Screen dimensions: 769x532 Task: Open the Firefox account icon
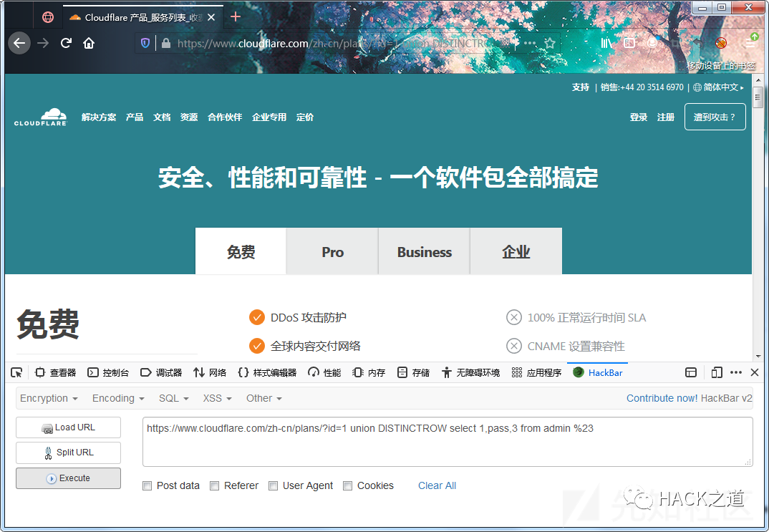click(x=652, y=43)
